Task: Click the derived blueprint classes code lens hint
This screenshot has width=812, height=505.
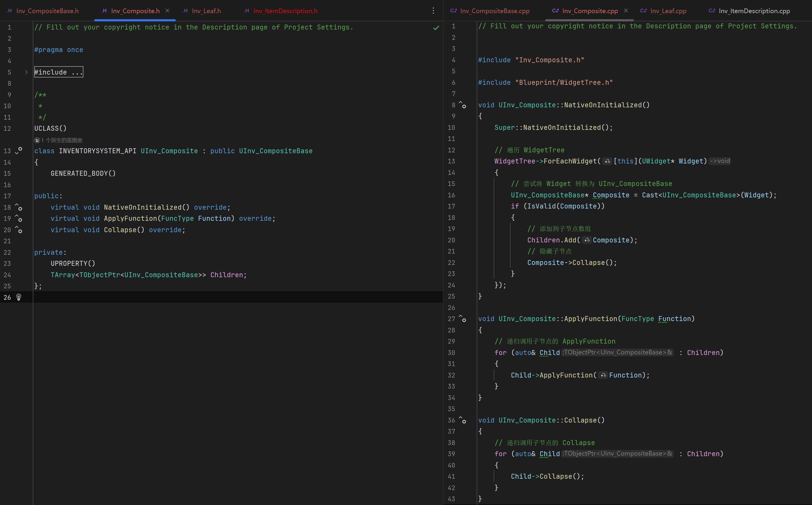Action: point(59,140)
